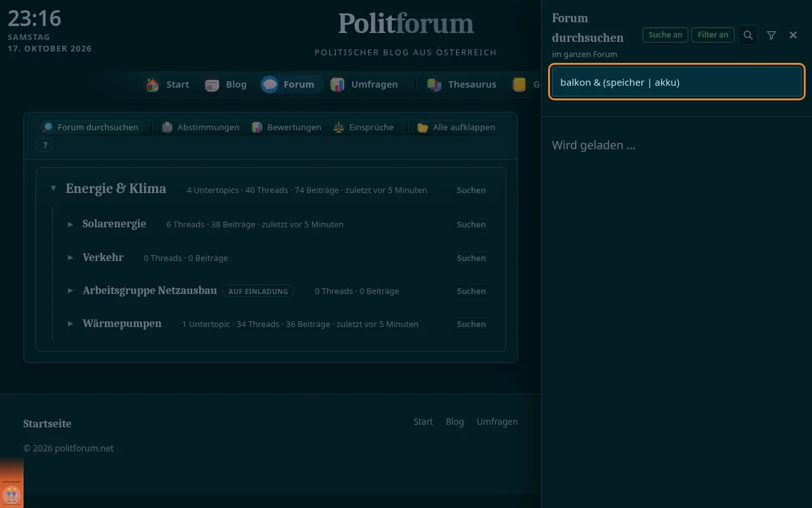Click the Einsprüche toolbar link
Screen dimensions: 812x508
(x=364, y=127)
